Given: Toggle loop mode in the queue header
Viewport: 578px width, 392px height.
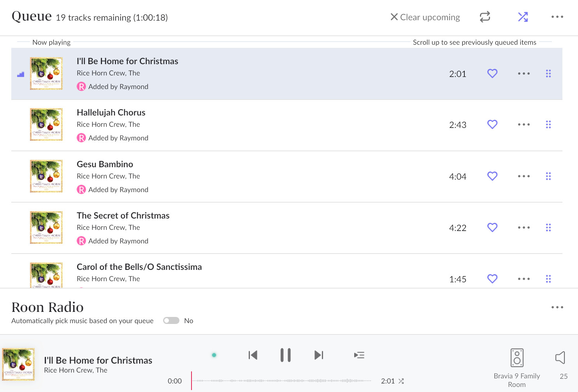Looking at the screenshot, I should [x=485, y=17].
